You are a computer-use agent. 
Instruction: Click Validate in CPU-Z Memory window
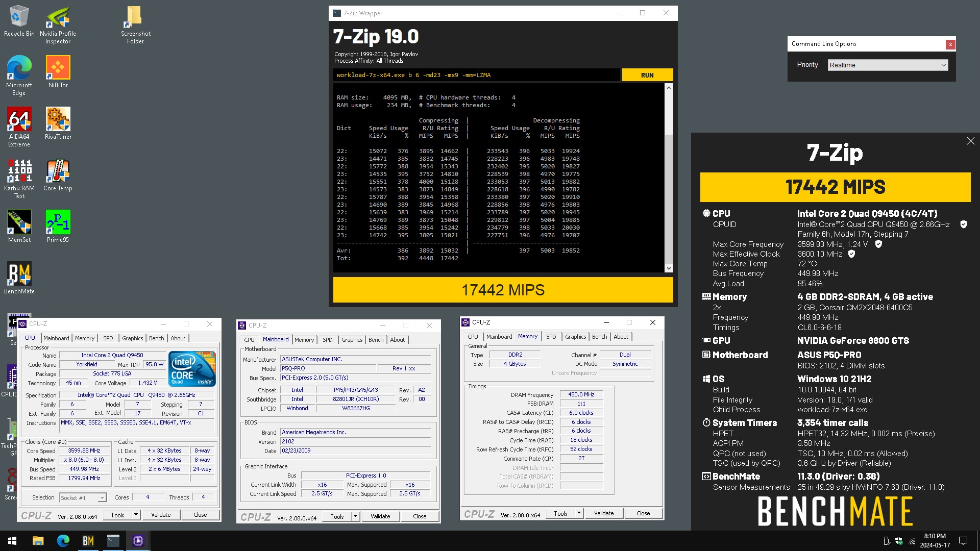[604, 513]
